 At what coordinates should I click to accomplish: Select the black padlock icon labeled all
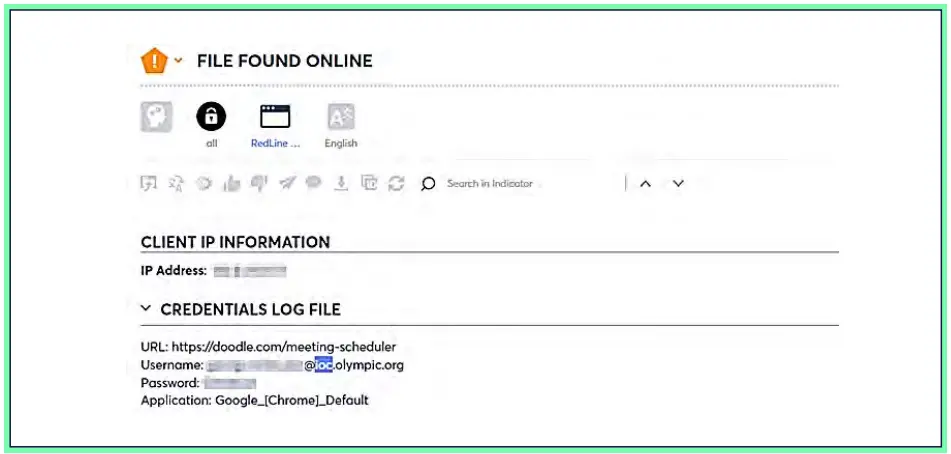(211, 116)
